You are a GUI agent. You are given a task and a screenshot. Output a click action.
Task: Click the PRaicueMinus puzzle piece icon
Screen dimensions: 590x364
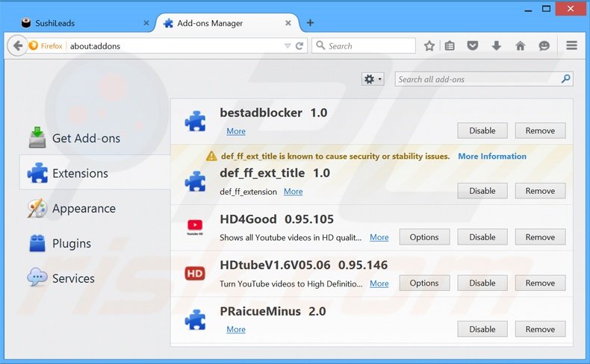point(195,319)
